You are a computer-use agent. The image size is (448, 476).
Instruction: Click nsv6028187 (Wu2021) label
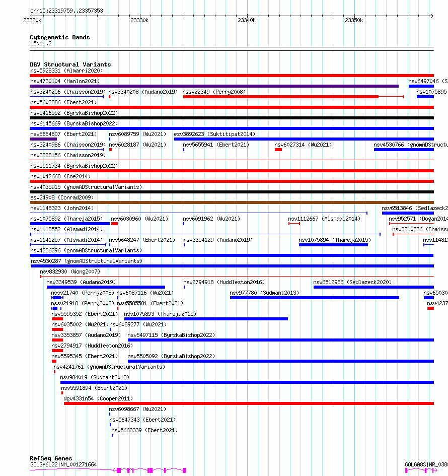click(137, 145)
